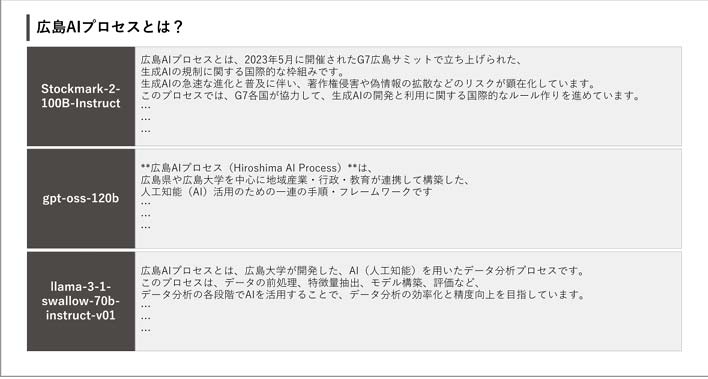Select the line 生成AIの規制に関する国際的な枠組みです
Screen dimensions: 708x379
click(x=243, y=72)
